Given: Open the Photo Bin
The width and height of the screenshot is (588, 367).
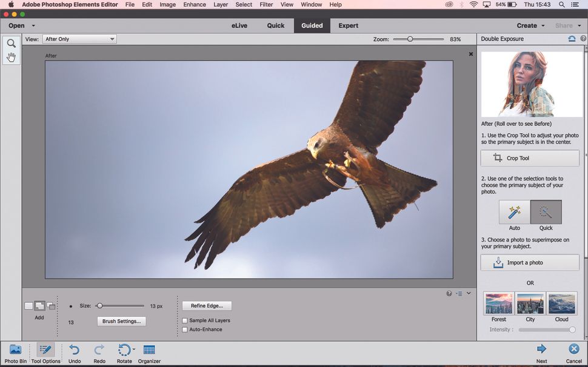Looking at the screenshot, I should coord(15,351).
